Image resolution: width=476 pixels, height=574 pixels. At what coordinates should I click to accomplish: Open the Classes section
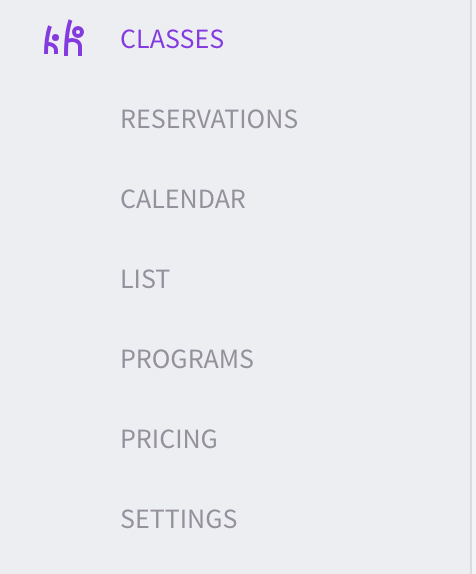[172, 39]
